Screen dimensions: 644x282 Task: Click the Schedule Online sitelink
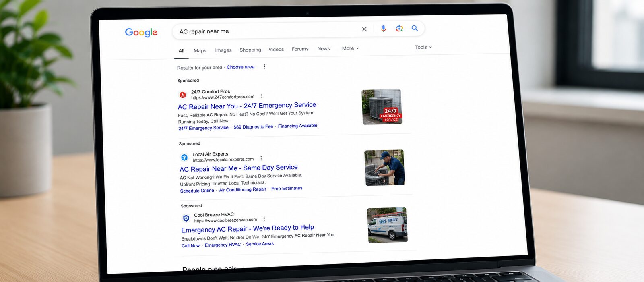[x=197, y=191]
